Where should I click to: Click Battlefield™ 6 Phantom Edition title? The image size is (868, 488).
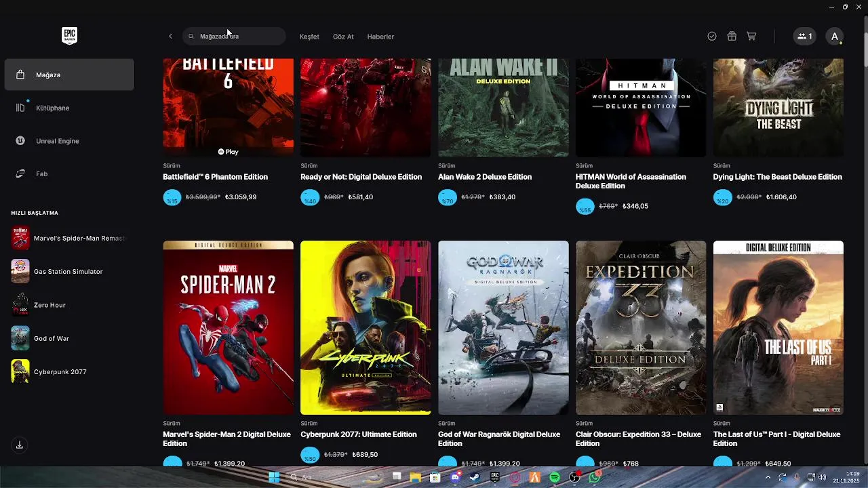tap(215, 177)
